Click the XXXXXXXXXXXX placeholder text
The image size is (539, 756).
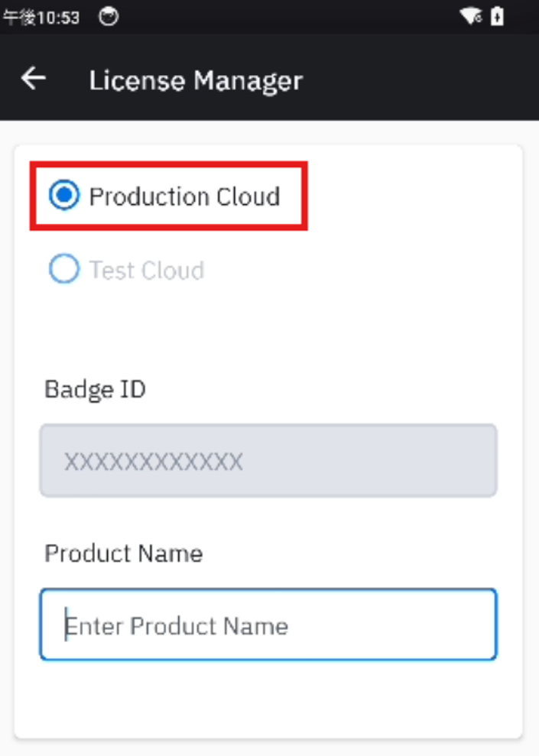point(154,462)
